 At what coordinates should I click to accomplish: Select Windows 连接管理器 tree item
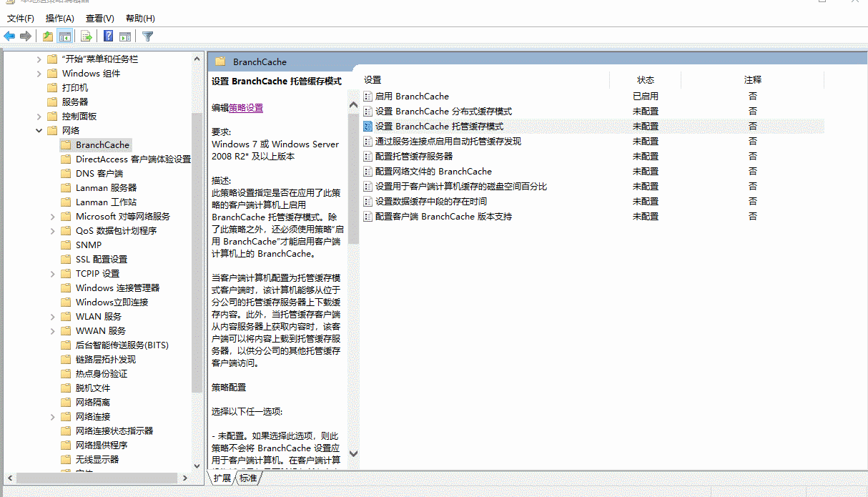[x=117, y=287]
